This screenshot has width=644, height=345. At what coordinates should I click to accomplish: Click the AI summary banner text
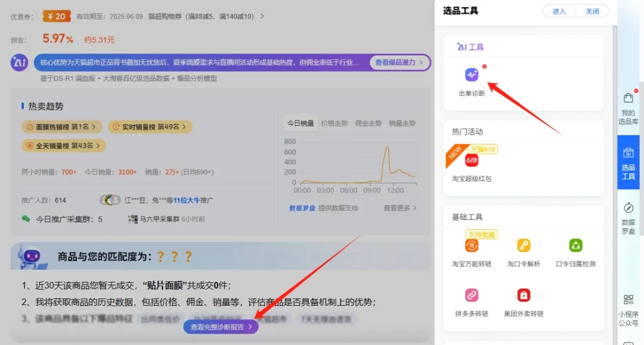point(199,63)
